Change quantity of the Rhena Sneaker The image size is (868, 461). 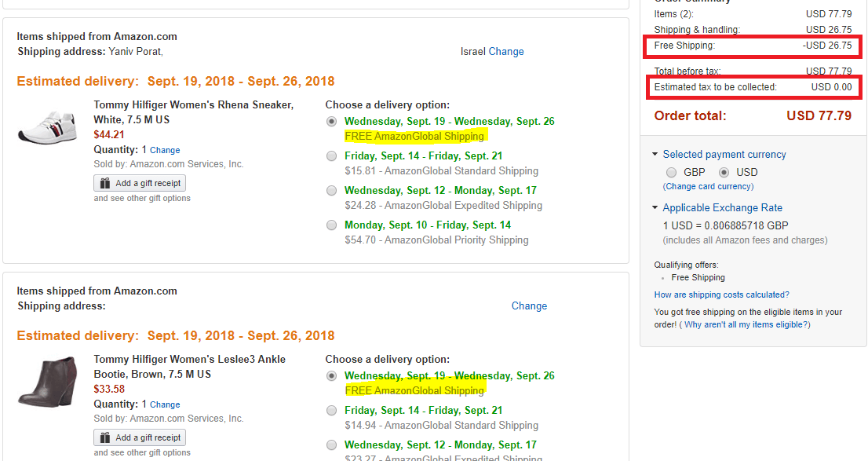pyautogui.click(x=165, y=150)
